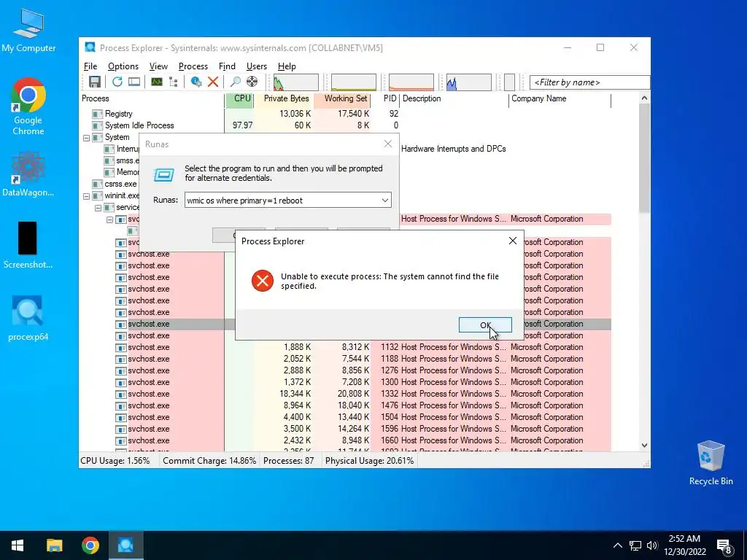Click the process list scrollbar thumb
This screenshot has height=560, width=747.
click(x=644, y=158)
